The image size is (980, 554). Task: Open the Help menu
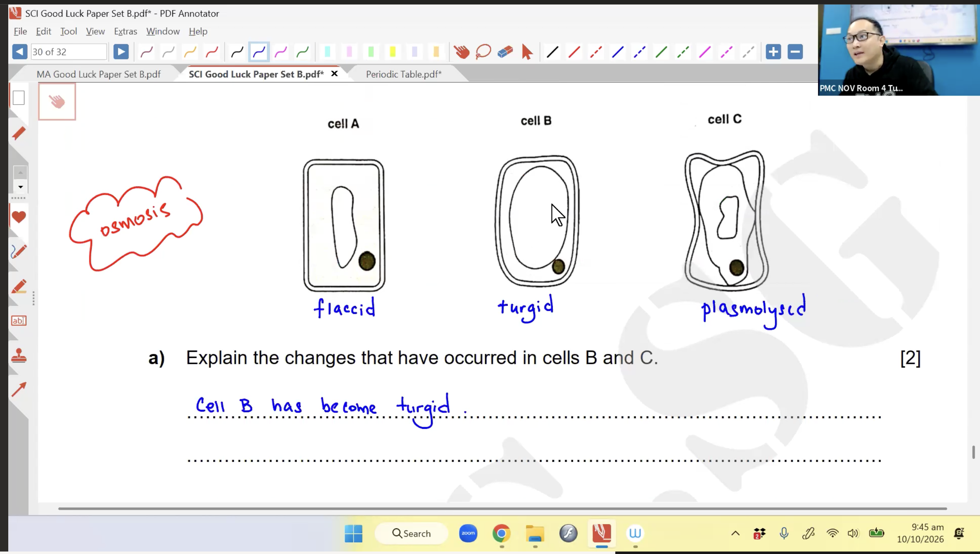[x=198, y=31]
